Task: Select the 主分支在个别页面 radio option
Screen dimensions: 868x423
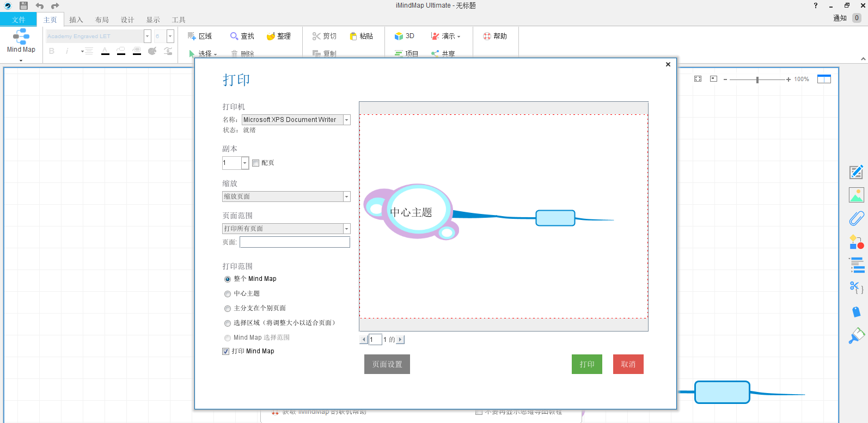Action: 228,309
